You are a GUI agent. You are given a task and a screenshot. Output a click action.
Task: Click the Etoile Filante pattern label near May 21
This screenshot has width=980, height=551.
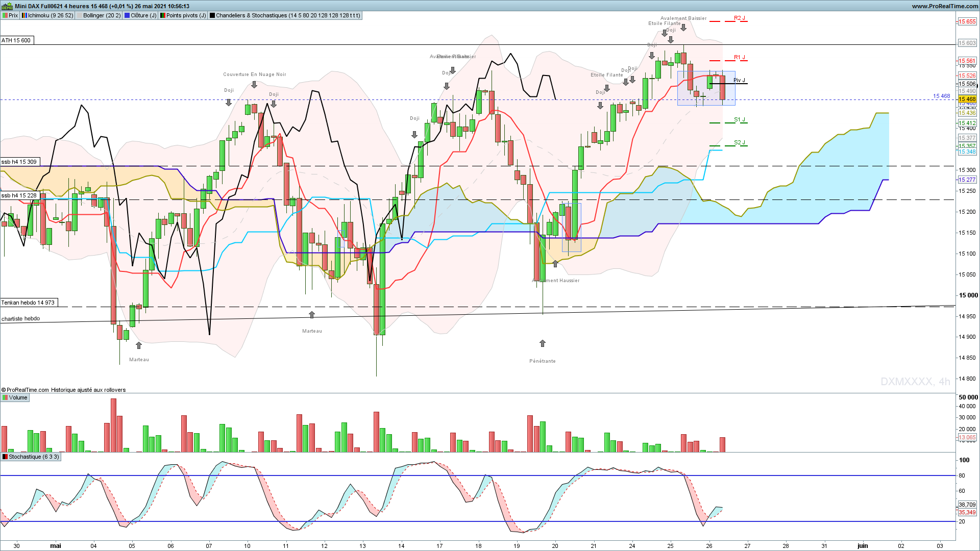click(x=607, y=75)
